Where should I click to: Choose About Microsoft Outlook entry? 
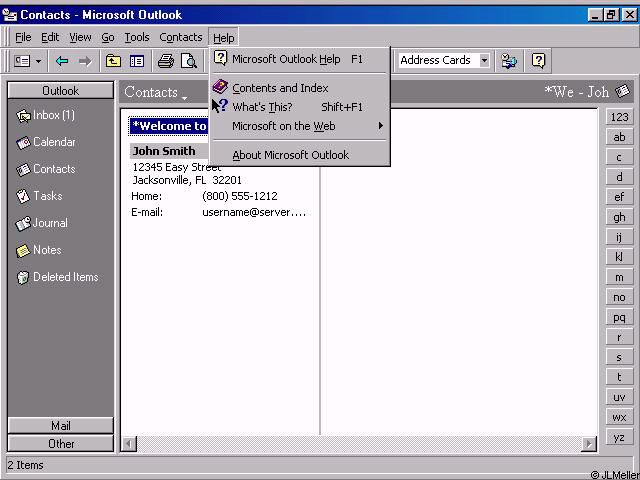(299, 155)
